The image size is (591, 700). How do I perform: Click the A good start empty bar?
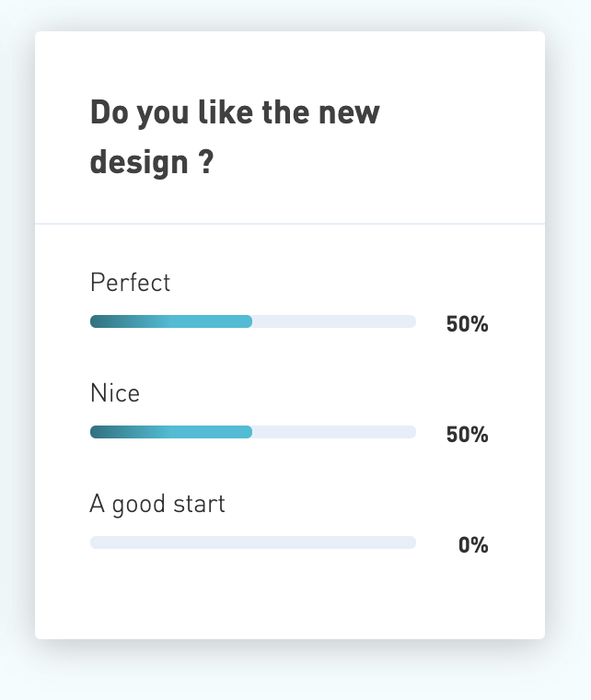point(253,542)
